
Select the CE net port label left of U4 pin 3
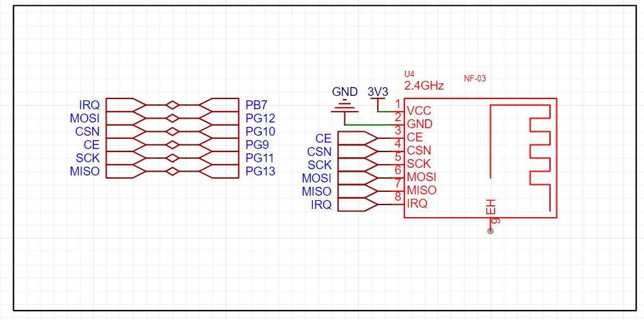323,138
